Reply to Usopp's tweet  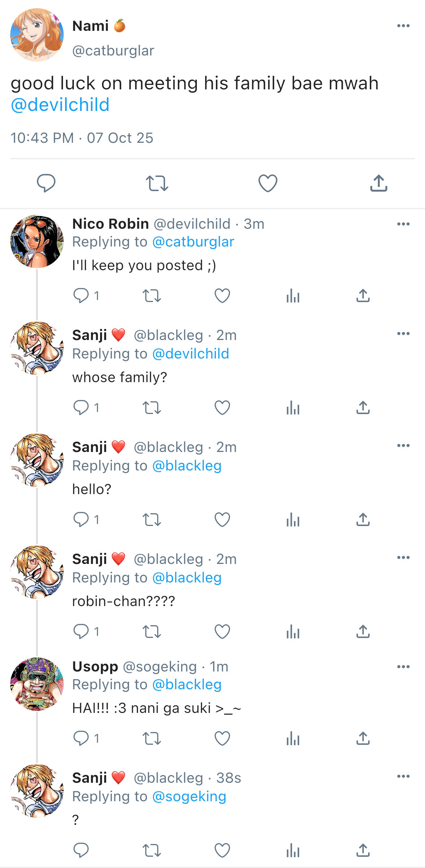tap(81, 739)
